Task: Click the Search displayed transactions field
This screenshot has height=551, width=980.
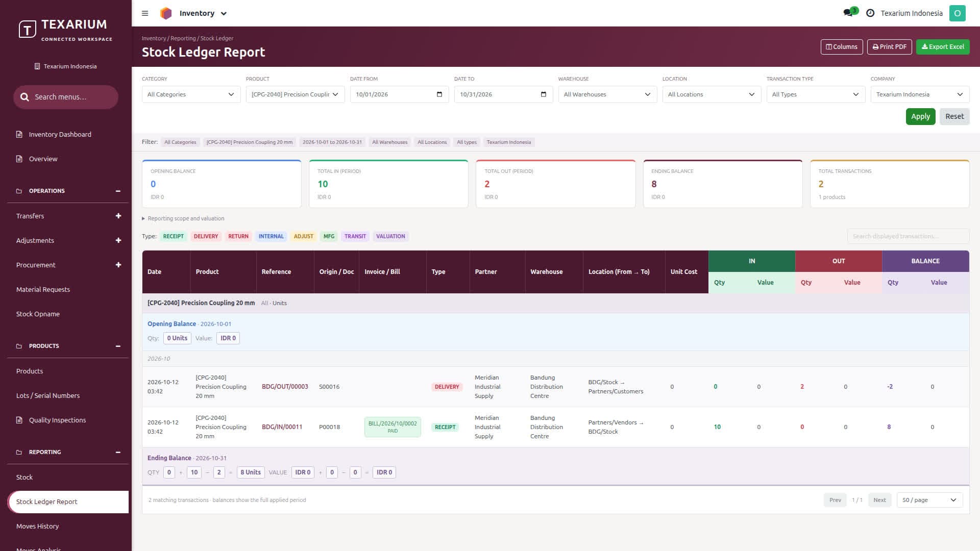Action: pos(908,236)
